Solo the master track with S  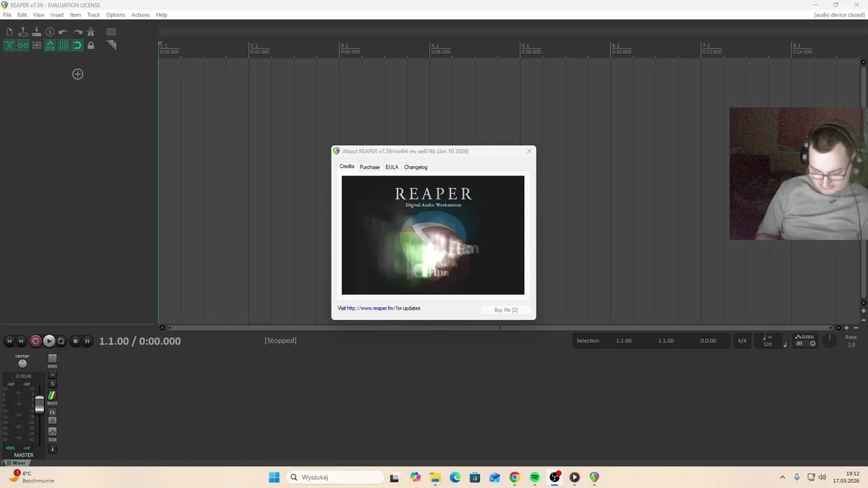52,384
